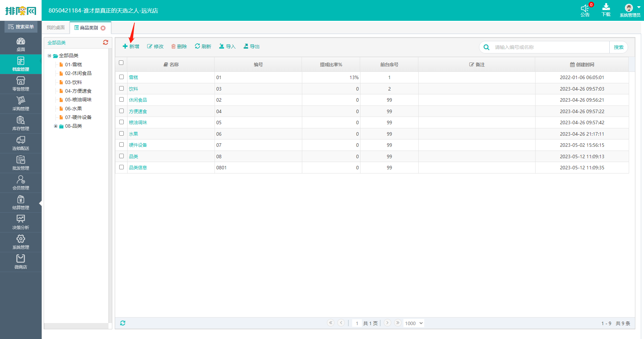Screen dimensions: 644x339
Task: Click the 搜索 search button
Action: 619,47
